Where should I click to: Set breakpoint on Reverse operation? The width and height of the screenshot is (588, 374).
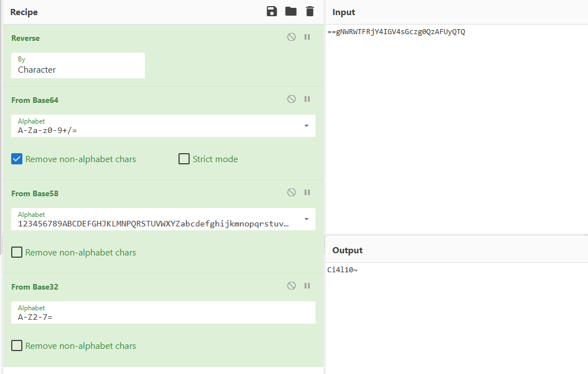[x=307, y=37]
